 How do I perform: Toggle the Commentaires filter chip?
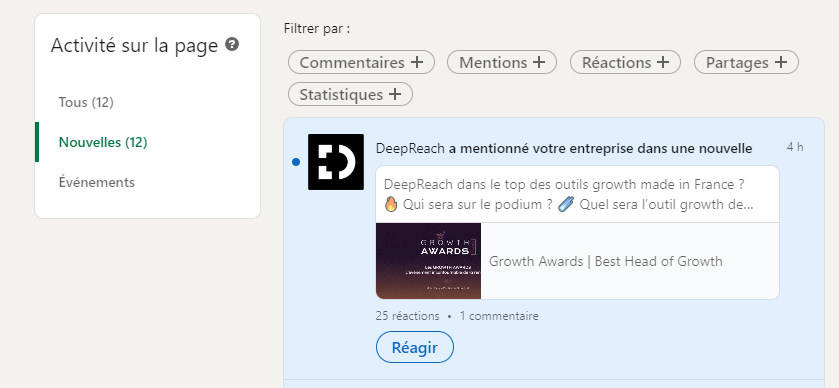(x=361, y=62)
